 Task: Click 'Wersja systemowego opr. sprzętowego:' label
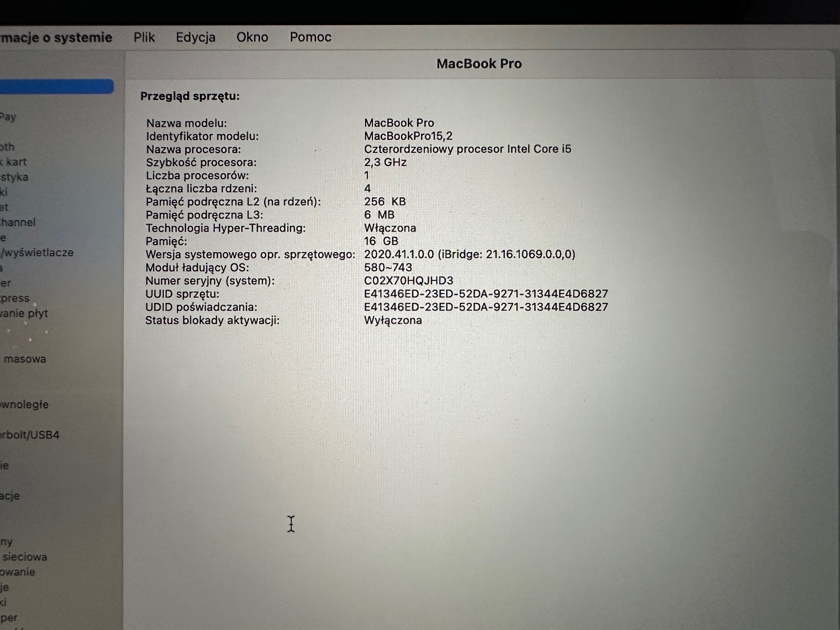(x=250, y=254)
